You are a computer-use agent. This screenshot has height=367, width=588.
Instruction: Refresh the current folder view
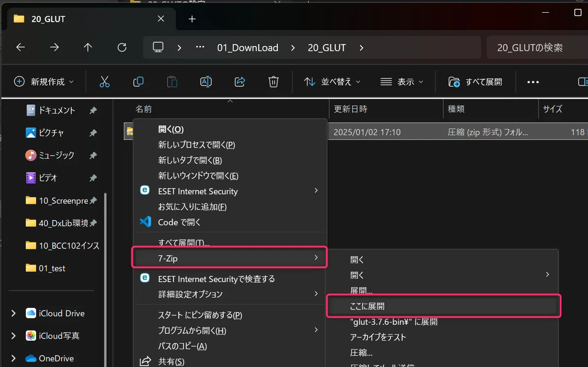[x=122, y=48]
